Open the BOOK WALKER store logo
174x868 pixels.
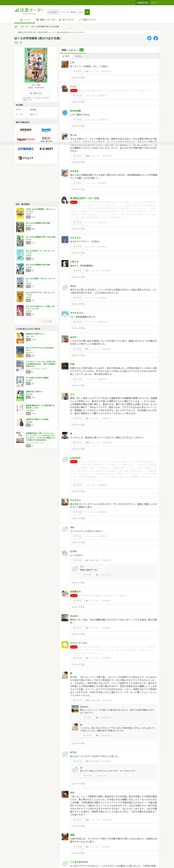click(46, 139)
